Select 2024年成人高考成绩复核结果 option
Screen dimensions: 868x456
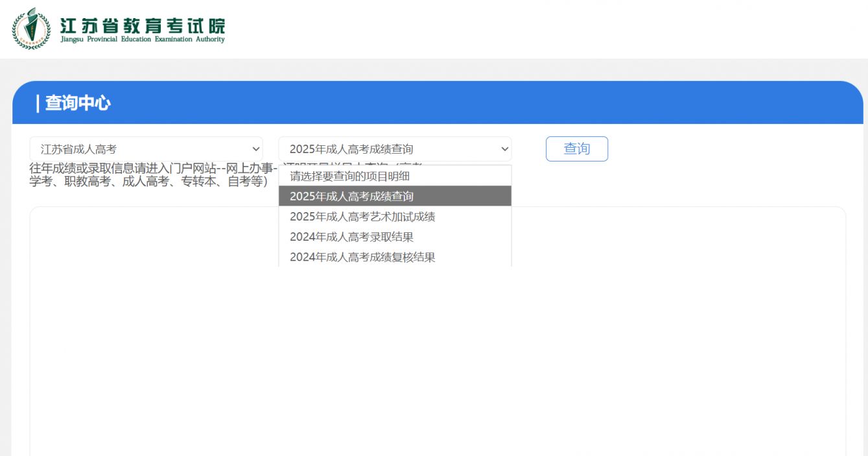362,257
